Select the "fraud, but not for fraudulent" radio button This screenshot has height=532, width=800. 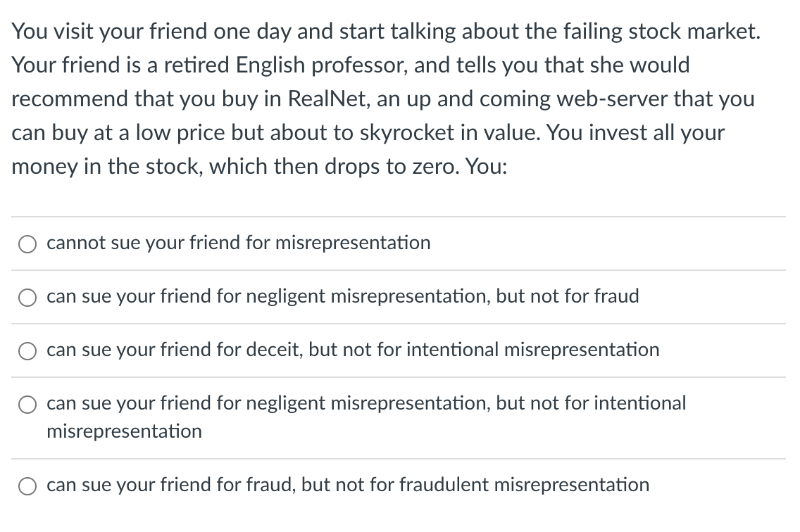pyautogui.click(x=28, y=486)
